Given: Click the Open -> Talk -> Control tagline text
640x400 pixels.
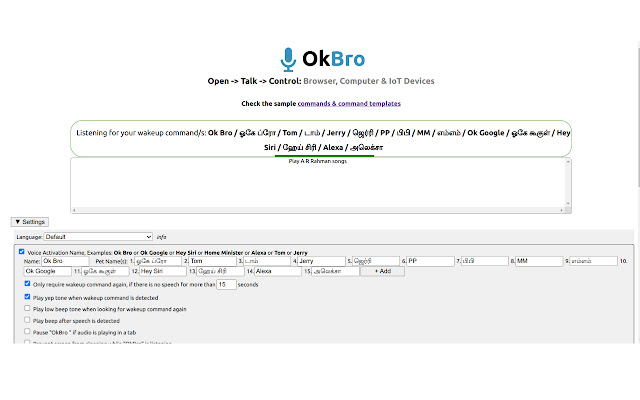Looking at the screenshot, I should [x=321, y=81].
